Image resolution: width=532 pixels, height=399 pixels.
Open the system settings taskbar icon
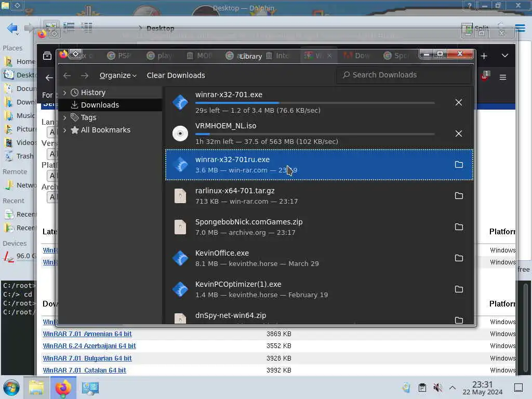[90, 388]
